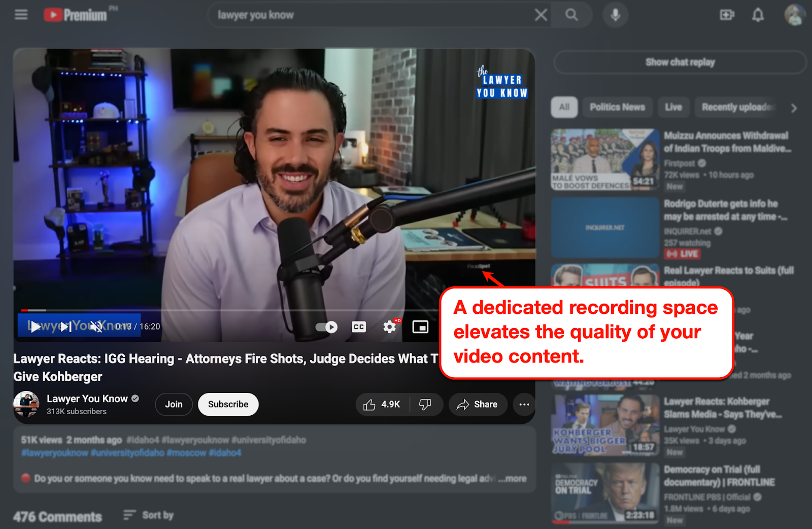Open Democracy on Trial thumbnail
Screen dimensions: 812x529
coord(605,493)
